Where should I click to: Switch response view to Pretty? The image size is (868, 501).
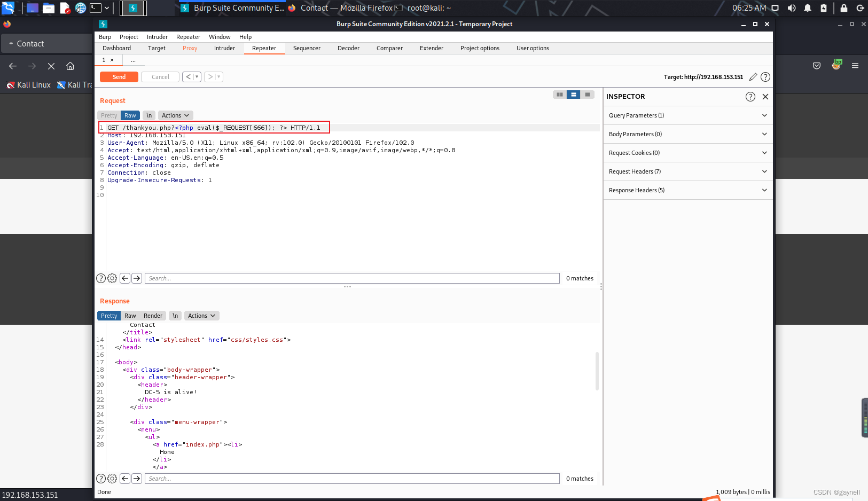(109, 316)
